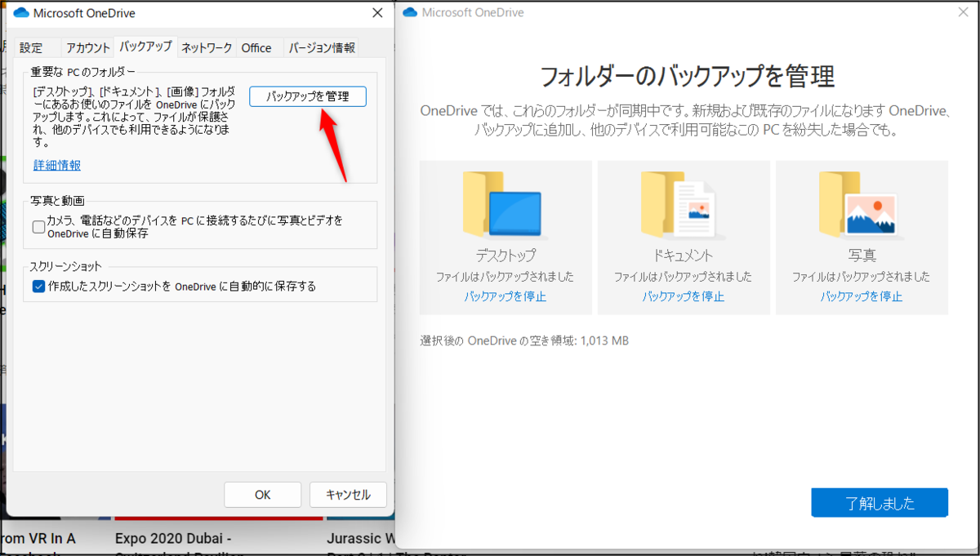Image resolution: width=980 pixels, height=556 pixels.
Task: Switch to the アカウント tab
Action: (88, 47)
